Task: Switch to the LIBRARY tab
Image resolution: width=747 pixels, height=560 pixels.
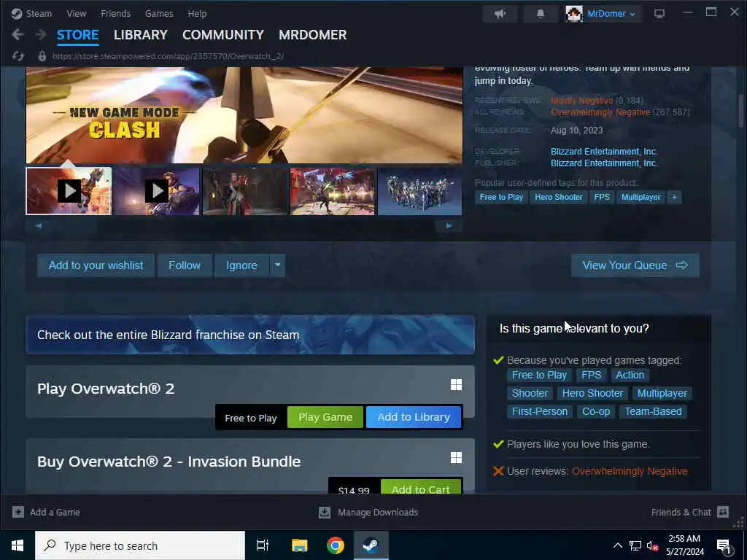Action: point(141,35)
